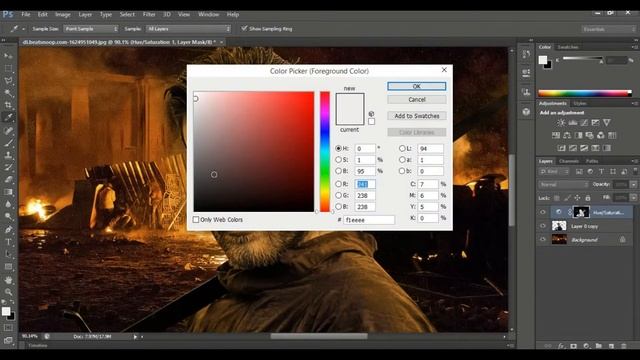
Task: Select the Eyedropper tool in the toolbar
Action: click(8, 118)
